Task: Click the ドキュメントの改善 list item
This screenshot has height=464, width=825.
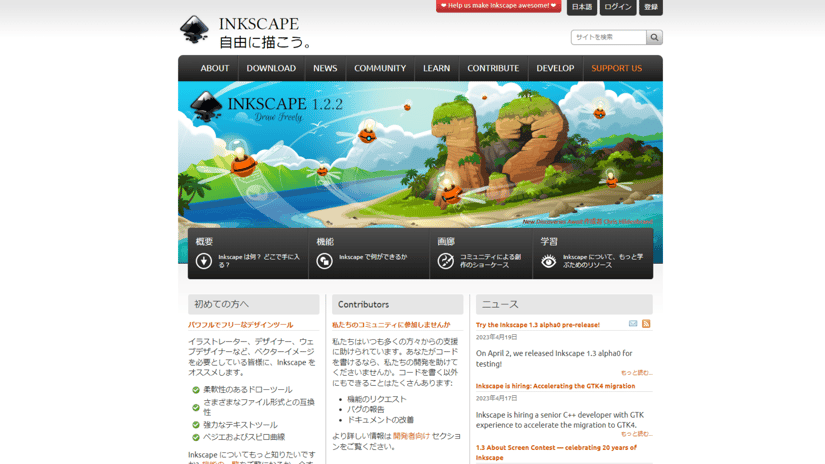Action: point(380,420)
